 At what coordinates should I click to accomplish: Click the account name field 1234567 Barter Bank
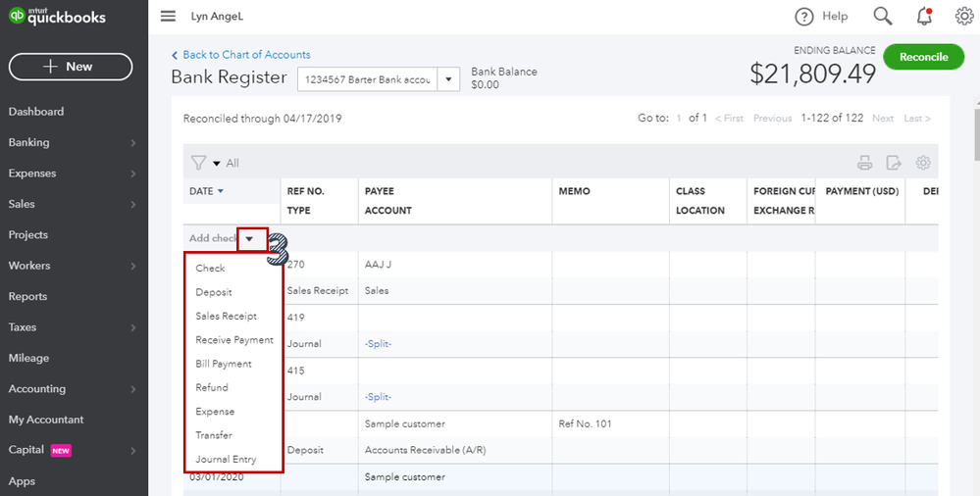point(368,79)
